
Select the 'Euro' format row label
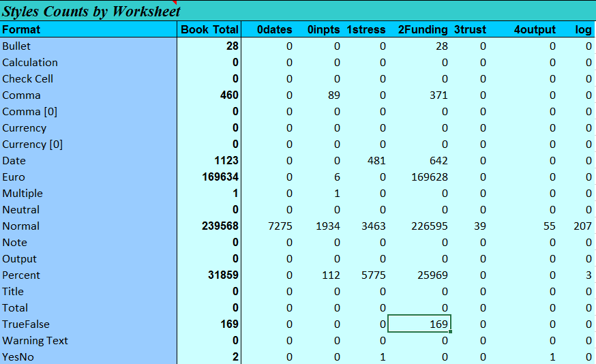coord(14,177)
